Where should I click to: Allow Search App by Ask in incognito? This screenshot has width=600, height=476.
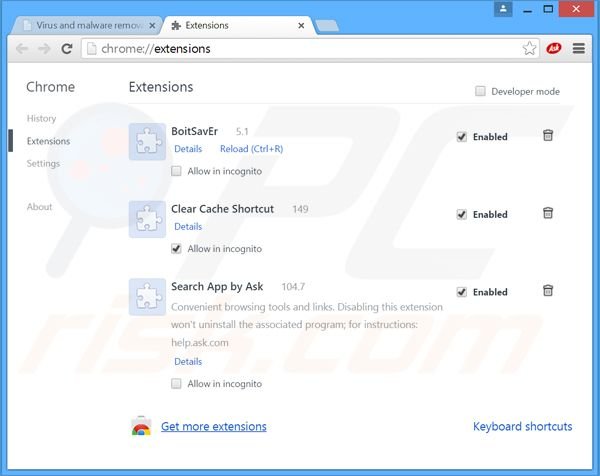[x=176, y=383]
